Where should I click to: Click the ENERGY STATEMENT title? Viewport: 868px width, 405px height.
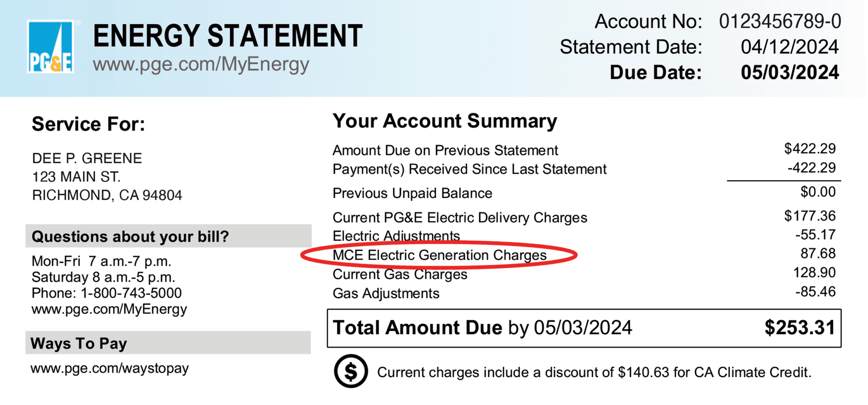tap(228, 36)
